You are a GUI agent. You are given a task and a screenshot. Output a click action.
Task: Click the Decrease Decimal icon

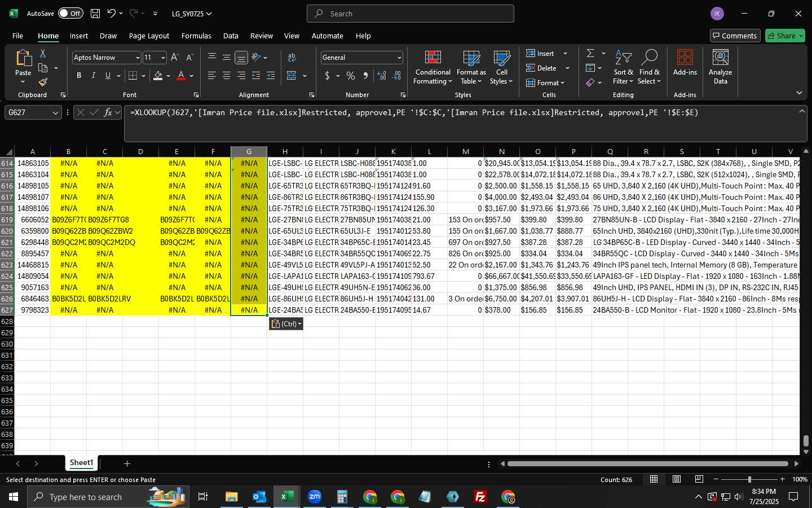[x=396, y=76]
